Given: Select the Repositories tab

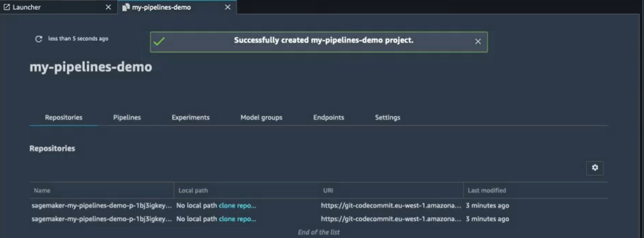Looking at the screenshot, I should [63, 117].
